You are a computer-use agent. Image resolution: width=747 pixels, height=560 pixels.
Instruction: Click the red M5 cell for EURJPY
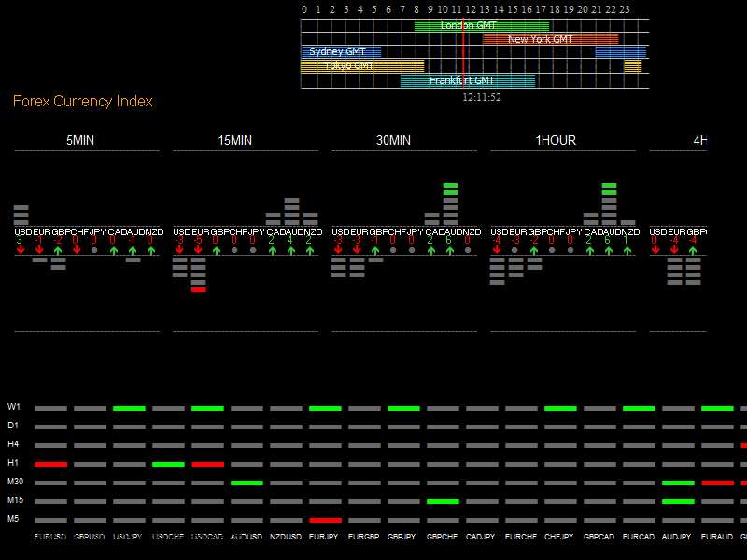pos(325,520)
